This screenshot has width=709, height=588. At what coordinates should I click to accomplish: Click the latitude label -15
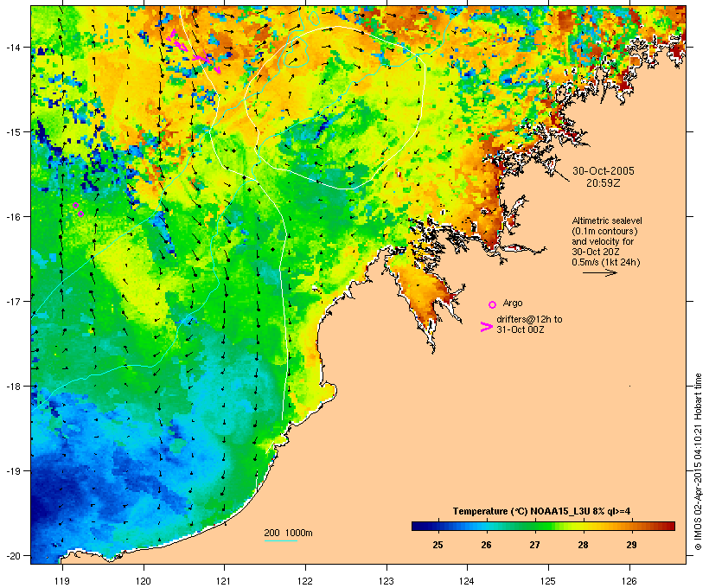click(x=12, y=132)
